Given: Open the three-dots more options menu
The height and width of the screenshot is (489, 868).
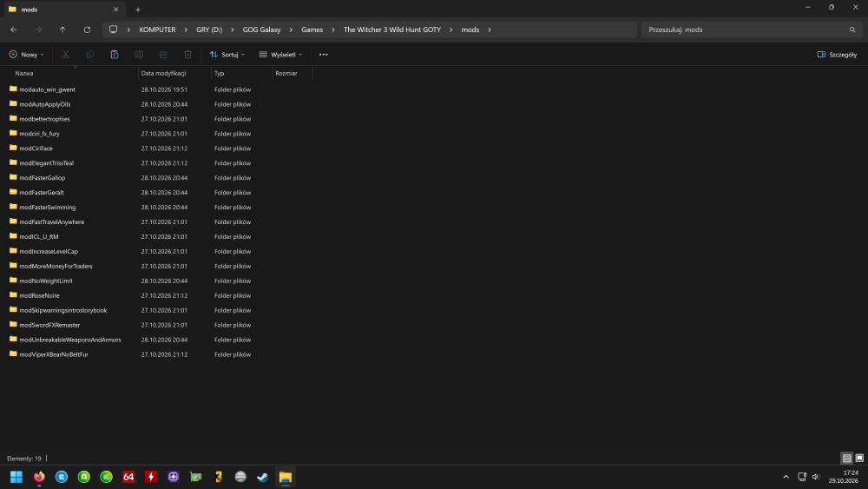Looking at the screenshot, I should tap(323, 54).
